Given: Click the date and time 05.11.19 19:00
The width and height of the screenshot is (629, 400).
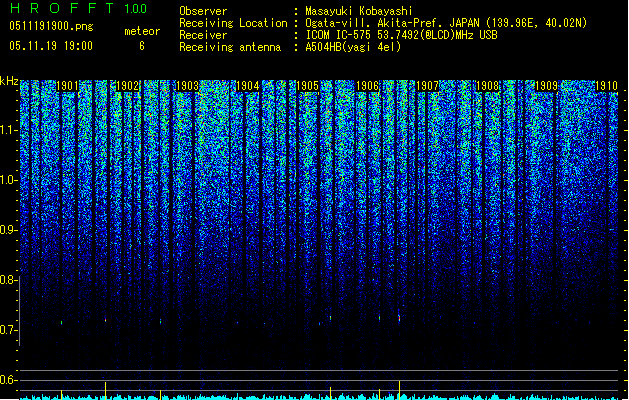Looking at the screenshot, I should point(51,46).
